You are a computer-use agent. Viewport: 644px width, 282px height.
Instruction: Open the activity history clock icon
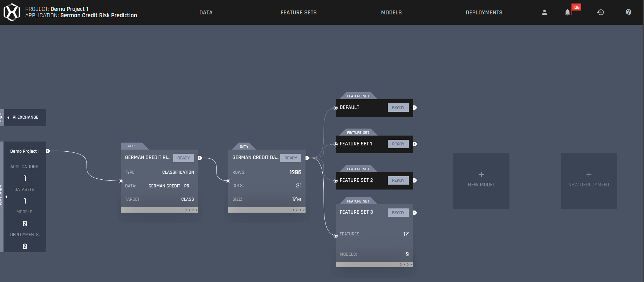pos(601,12)
